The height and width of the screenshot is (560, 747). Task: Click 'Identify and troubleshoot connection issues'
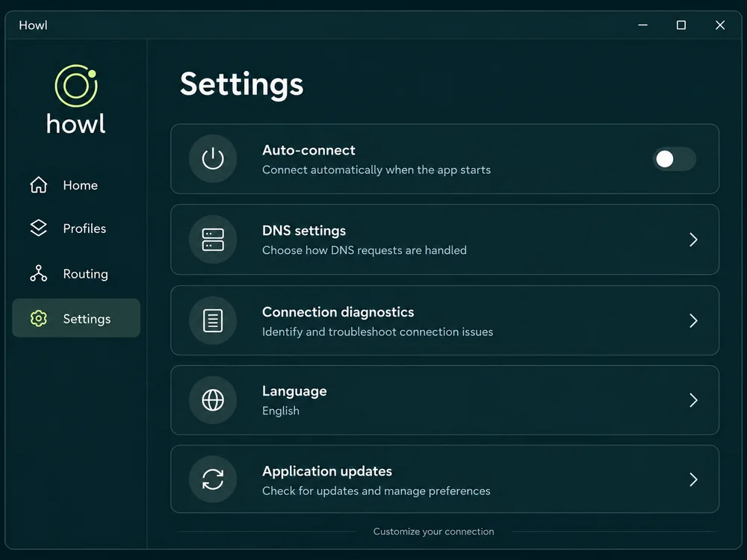(377, 332)
